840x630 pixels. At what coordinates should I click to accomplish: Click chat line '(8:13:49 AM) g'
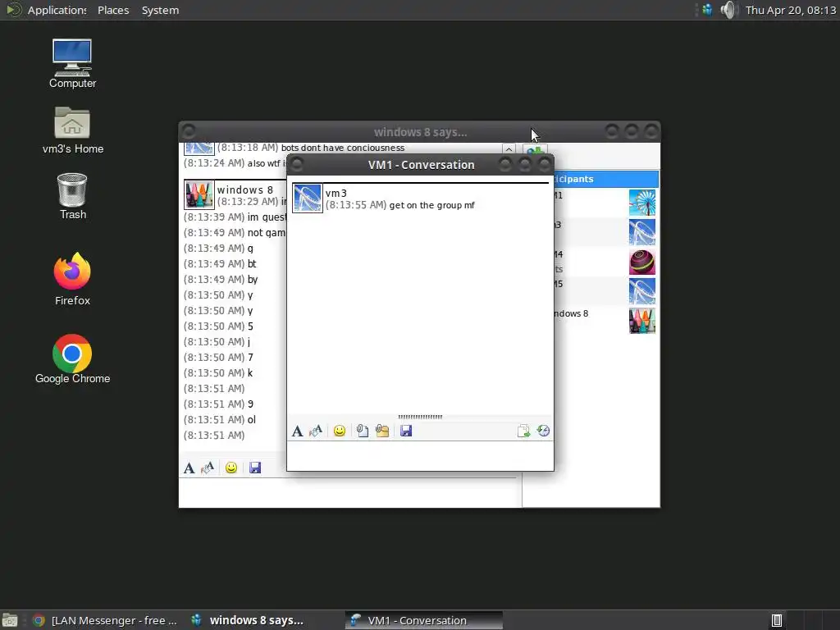click(x=218, y=248)
